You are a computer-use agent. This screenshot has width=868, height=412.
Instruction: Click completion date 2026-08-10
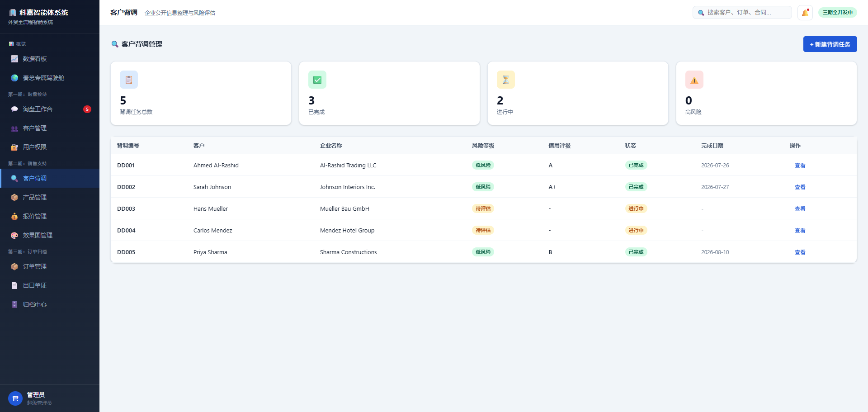click(715, 252)
